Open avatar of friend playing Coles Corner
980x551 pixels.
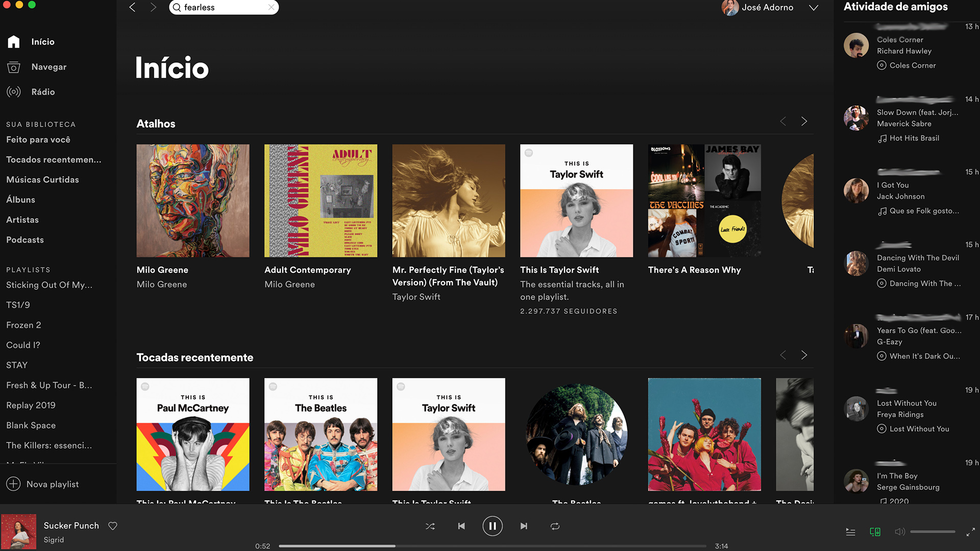tap(856, 45)
